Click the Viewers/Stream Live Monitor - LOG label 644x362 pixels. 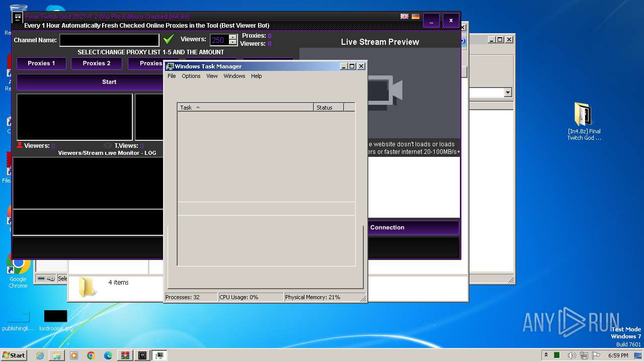[107, 153]
